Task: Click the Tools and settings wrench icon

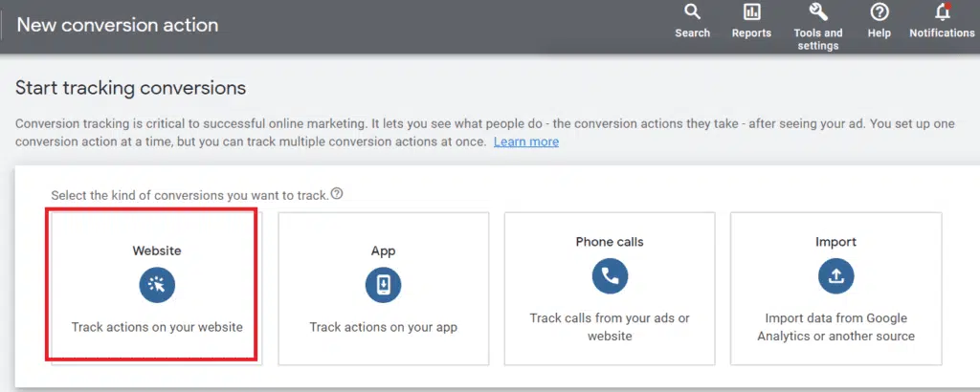Action: (818, 12)
